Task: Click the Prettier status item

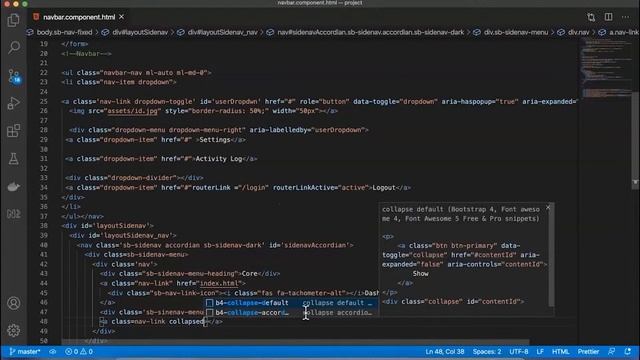Action: point(588,351)
